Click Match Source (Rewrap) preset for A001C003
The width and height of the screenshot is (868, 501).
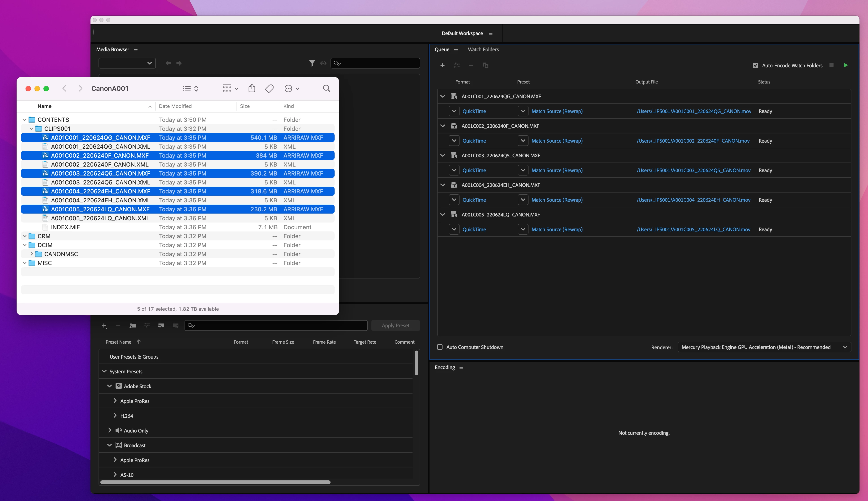556,170
